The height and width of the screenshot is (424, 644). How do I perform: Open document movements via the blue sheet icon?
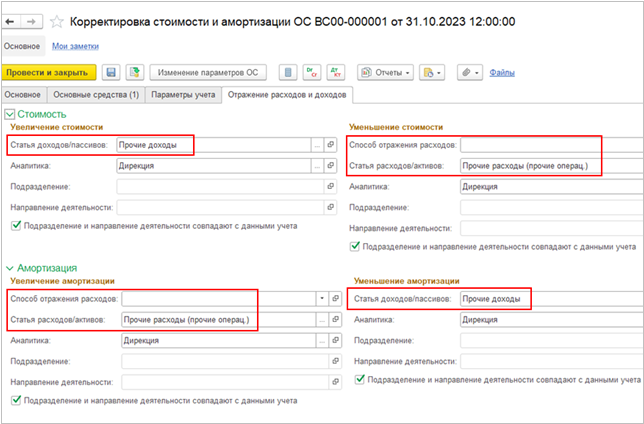[288, 73]
